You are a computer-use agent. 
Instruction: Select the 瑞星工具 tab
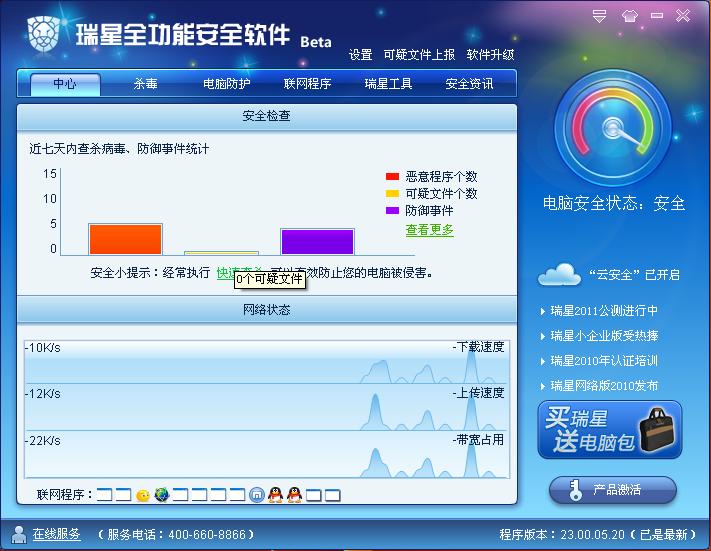point(388,84)
